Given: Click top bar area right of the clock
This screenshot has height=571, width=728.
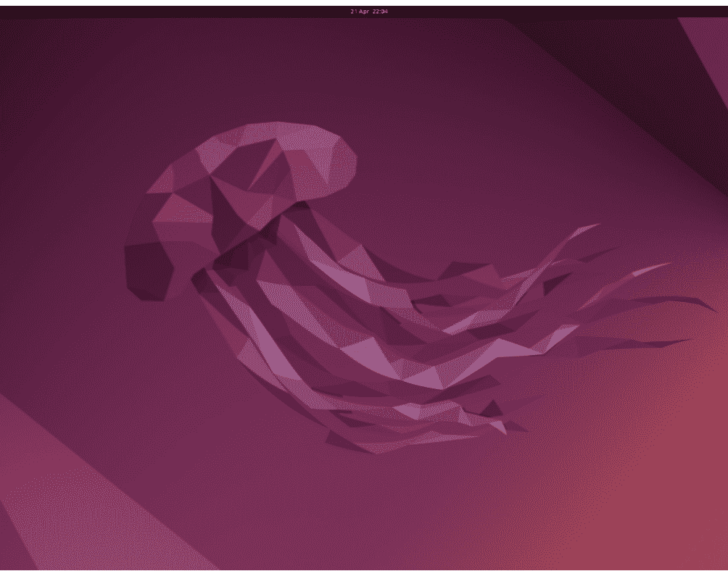Looking at the screenshot, I should tap(544, 12).
